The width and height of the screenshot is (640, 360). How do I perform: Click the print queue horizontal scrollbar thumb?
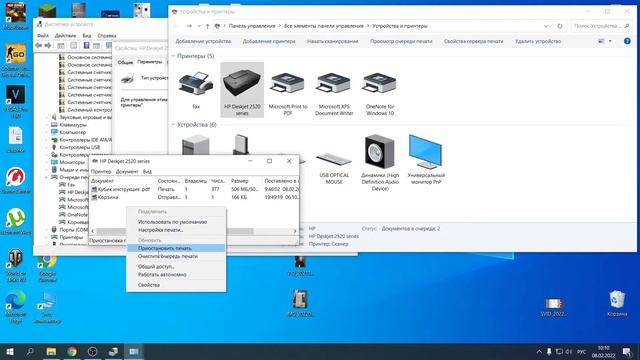tap(175, 231)
